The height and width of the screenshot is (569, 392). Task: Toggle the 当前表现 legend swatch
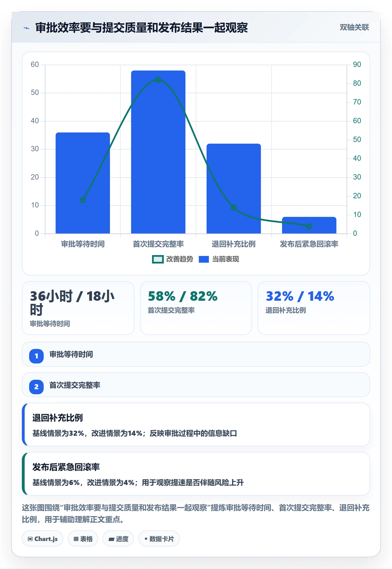(204, 259)
